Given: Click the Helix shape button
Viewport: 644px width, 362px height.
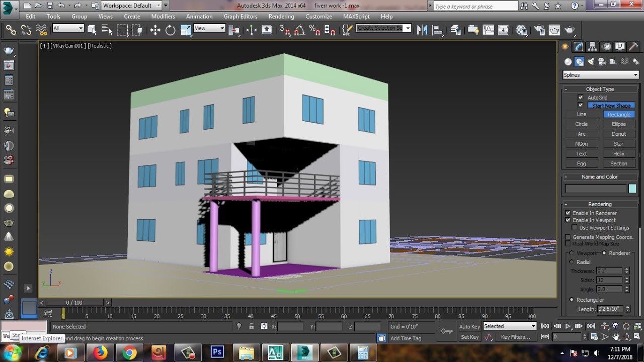Looking at the screenshot, I should tap(619, 154).
